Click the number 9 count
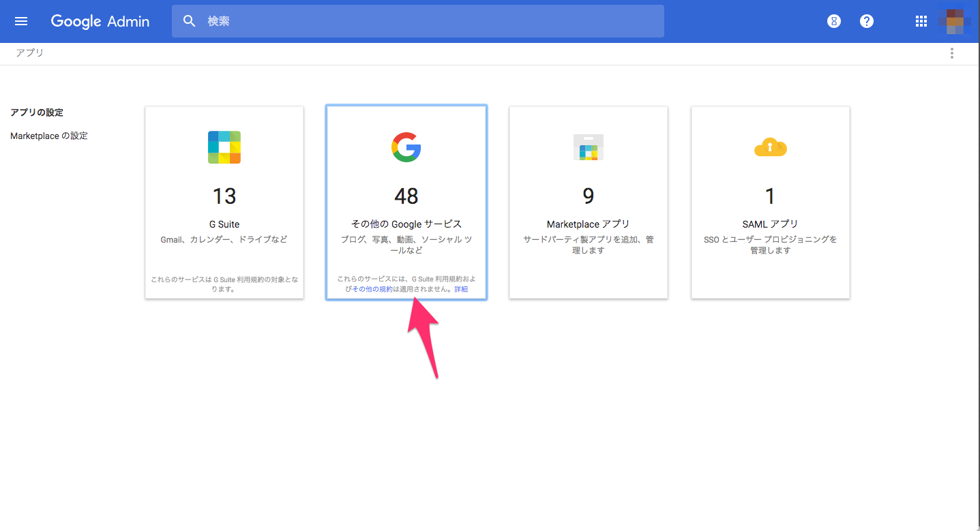Image resolution: width=980 pixels, height=531 pixels. tap(589, 196)
